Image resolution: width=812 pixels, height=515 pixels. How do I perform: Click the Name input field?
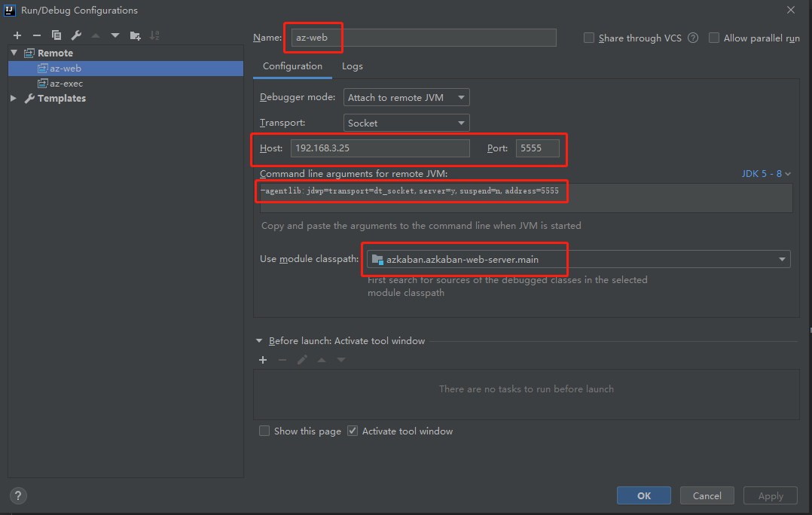point(423,38)
